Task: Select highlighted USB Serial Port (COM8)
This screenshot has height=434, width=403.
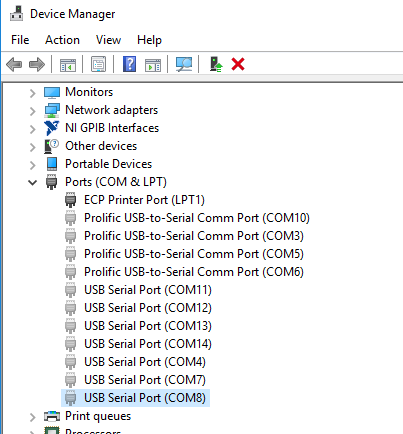Action: (145, 398)
